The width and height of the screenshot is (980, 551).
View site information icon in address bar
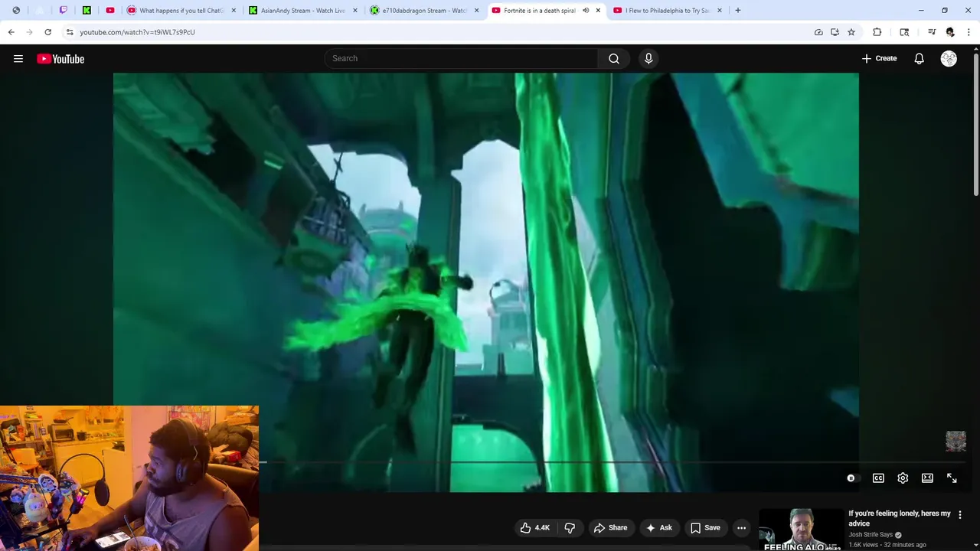point(70,32)
